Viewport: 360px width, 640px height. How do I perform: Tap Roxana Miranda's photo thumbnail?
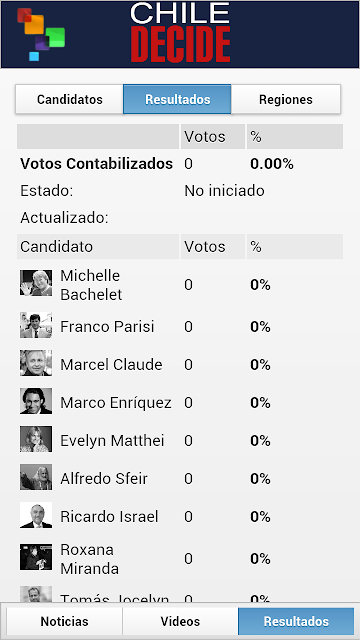pyautogui.click(x=36, y=557)
